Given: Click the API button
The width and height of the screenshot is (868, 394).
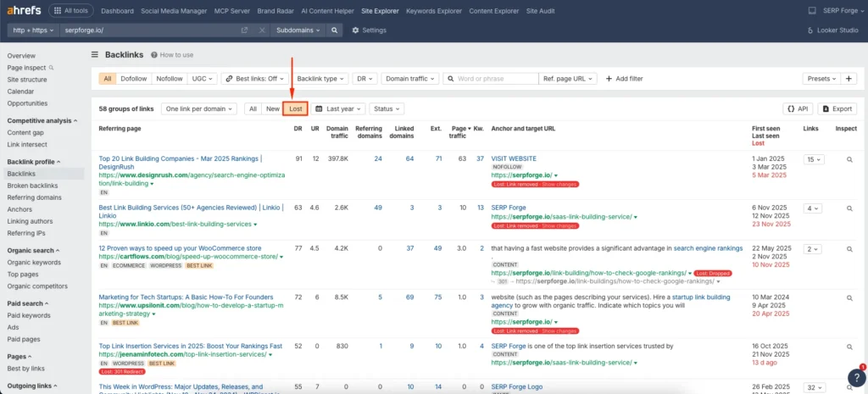Looking at the screenshot, I should [798, 109].
